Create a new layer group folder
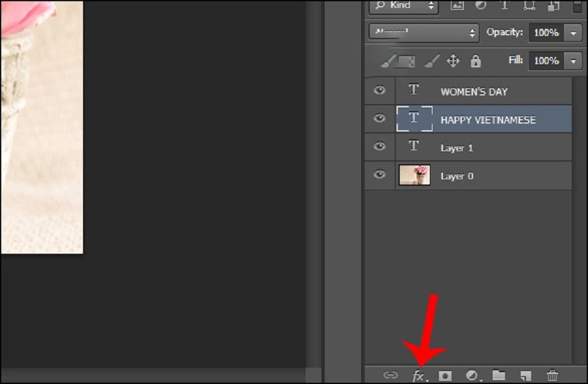Image resolution: width=588 pixels, height=384 pixels. (498, 375)
